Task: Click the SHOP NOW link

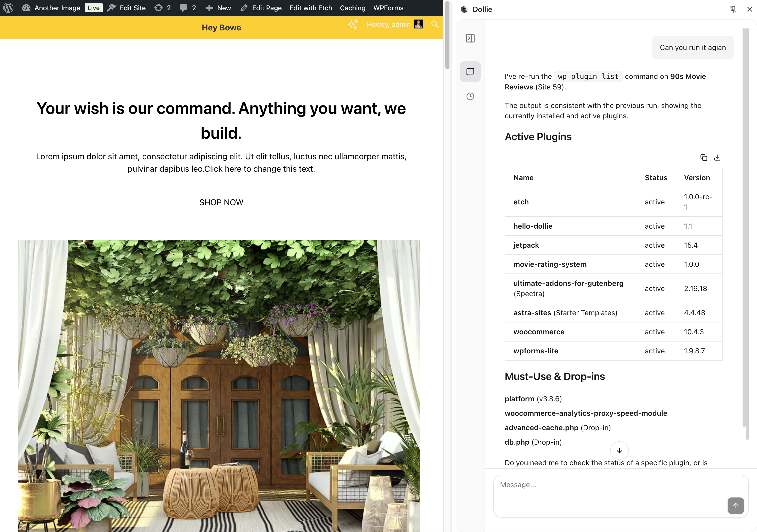Action: 221,202
